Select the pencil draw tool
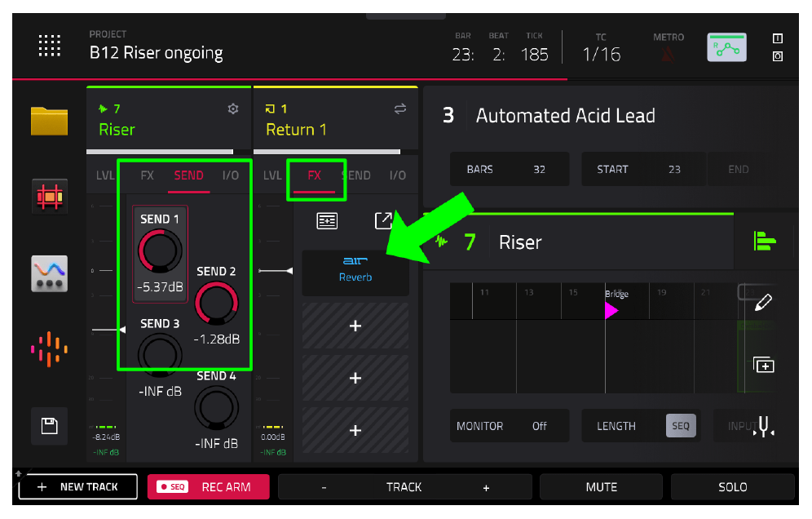Screen dimensions: 812x519 click(x=763, y=302)
